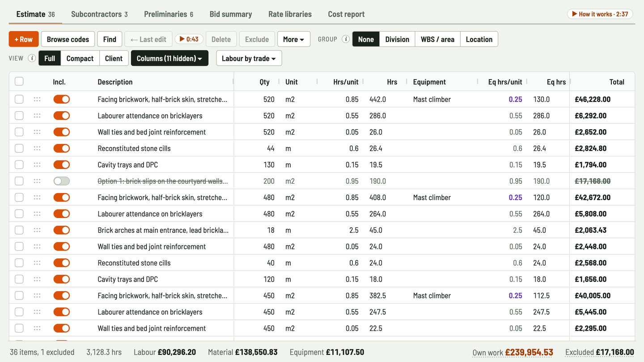Group rows by Location

pyautogui.click(x=479, y=39)
